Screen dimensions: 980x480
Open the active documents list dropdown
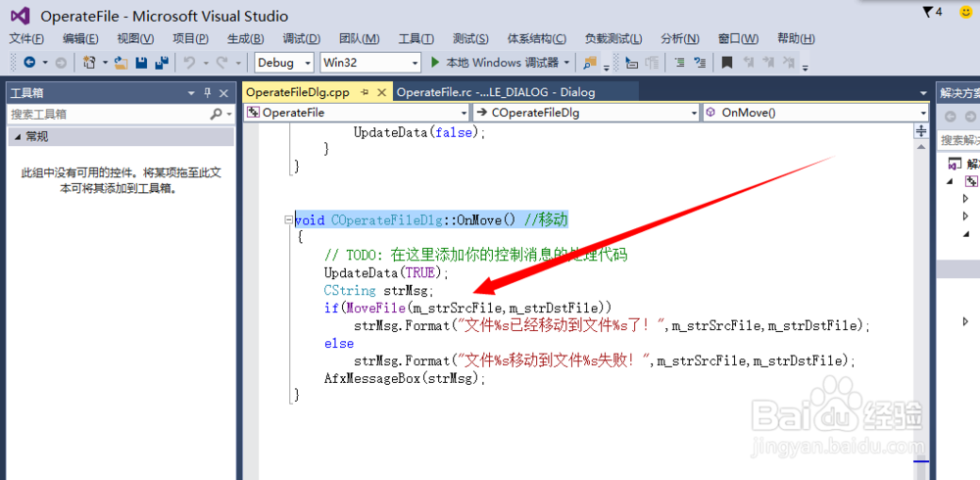click(924, 92)
